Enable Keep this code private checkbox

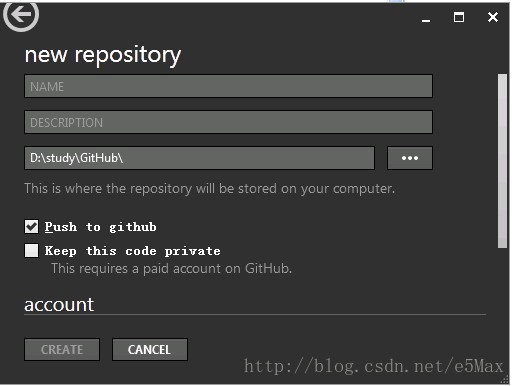[x=31, y=251]
